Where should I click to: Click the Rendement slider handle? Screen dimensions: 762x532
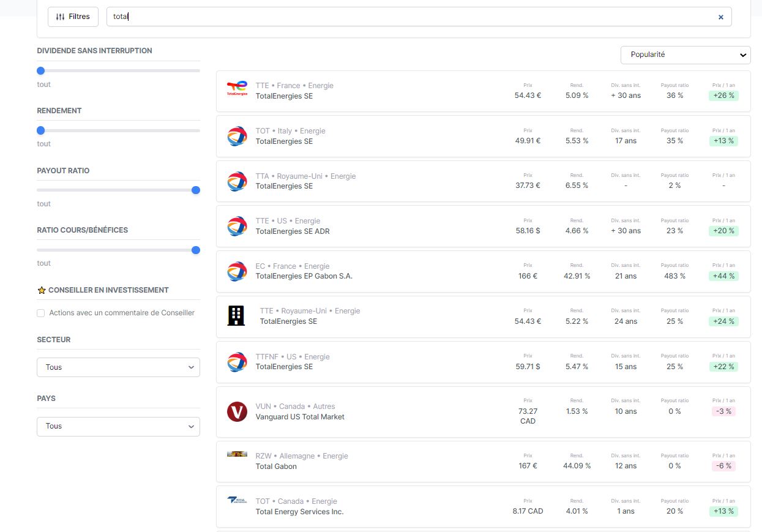(41, 130)
